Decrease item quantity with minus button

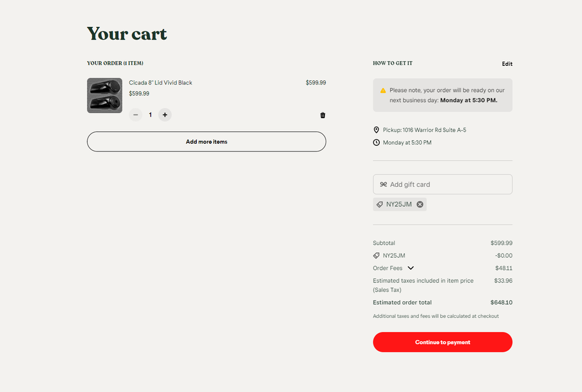click(136, 115)
